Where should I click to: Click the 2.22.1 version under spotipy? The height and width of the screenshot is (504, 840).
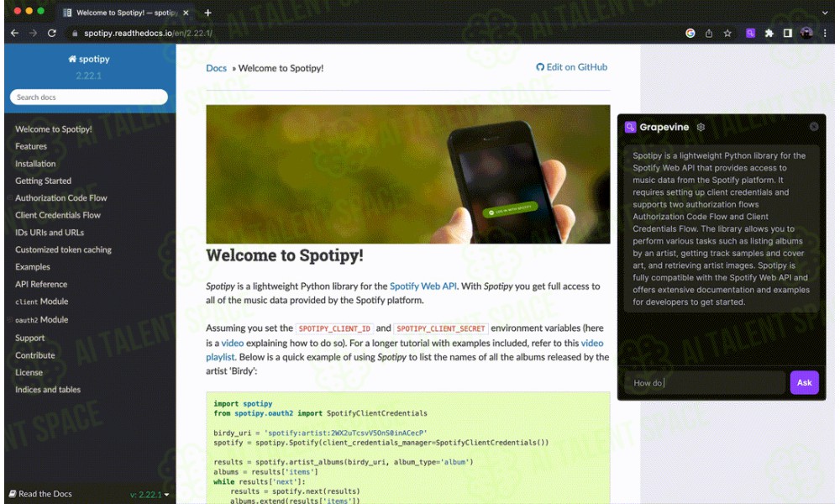pyautogui.click(x=89, y=76)
